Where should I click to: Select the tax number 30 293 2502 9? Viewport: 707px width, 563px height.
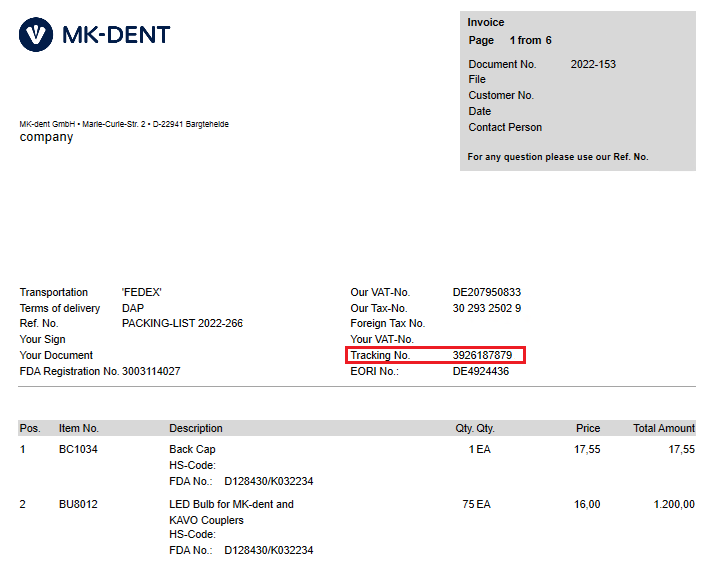(x=486, y=308)
